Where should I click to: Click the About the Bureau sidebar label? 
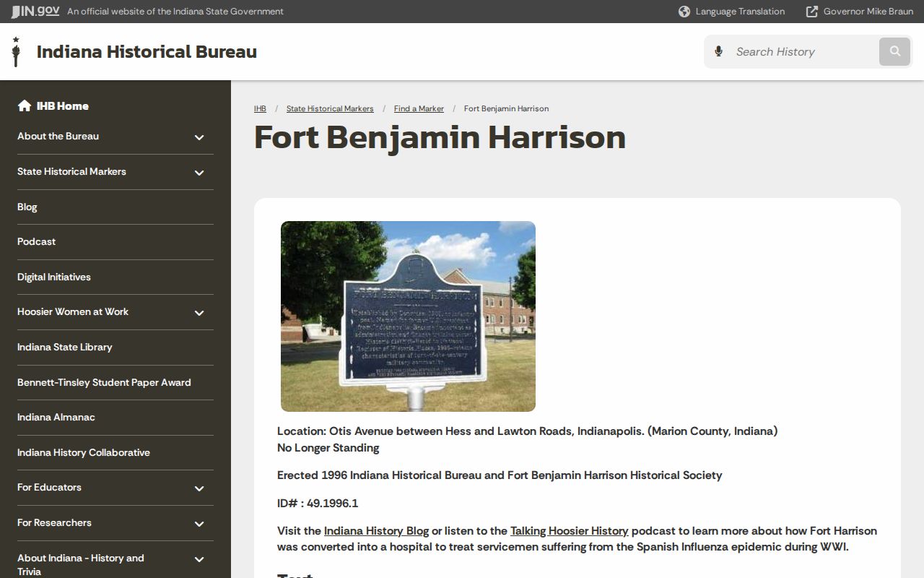click(x=58, y=136)
